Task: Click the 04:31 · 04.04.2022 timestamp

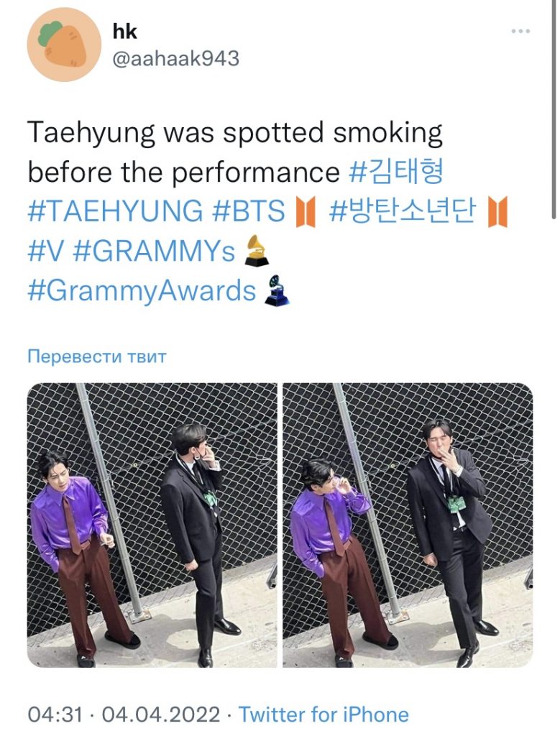Action: tap(124, 714)
